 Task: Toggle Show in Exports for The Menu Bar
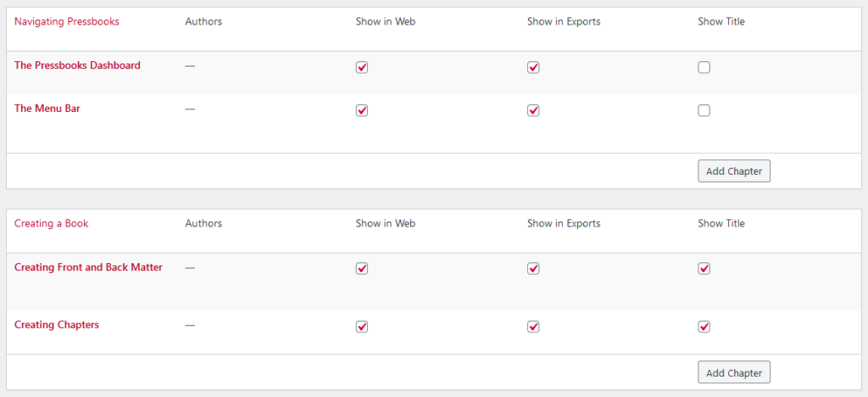tap(533, 110)
